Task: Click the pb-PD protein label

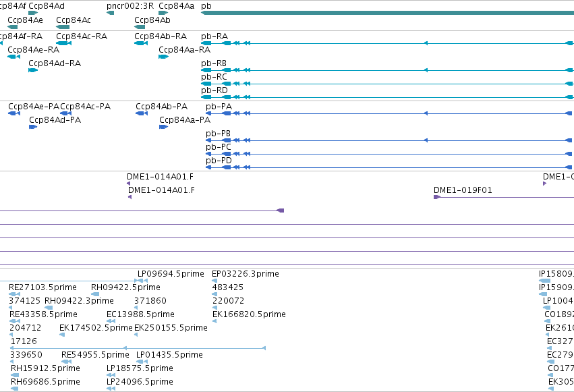Action: [x=219, y=161]
